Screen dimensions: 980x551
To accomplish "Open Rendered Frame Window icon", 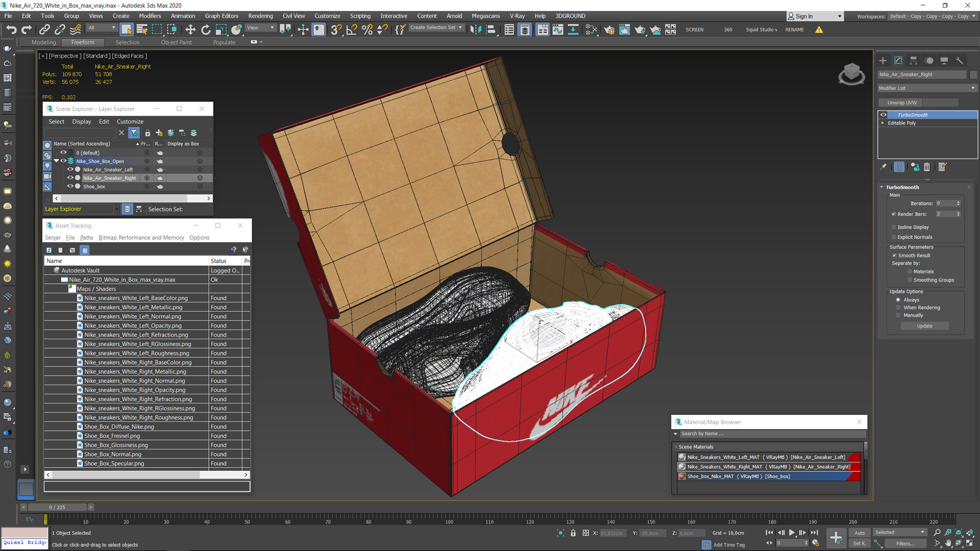I will tap(624, 30).
